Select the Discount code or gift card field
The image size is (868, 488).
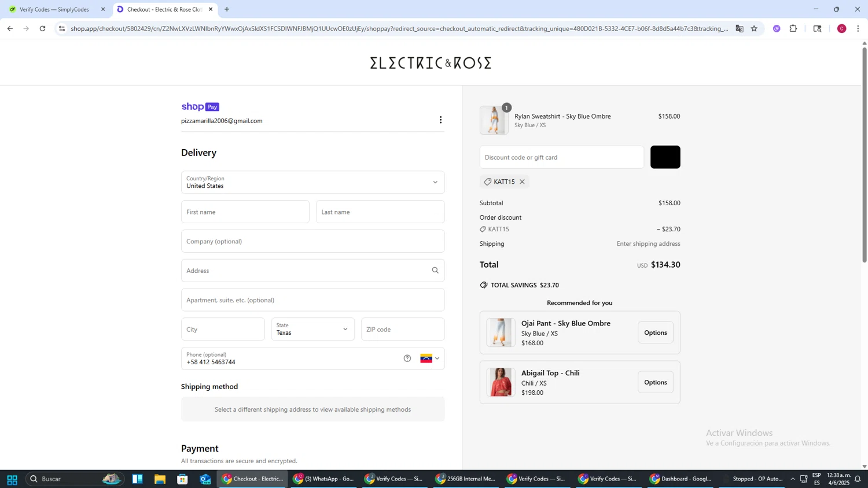(x=561, y=157)
